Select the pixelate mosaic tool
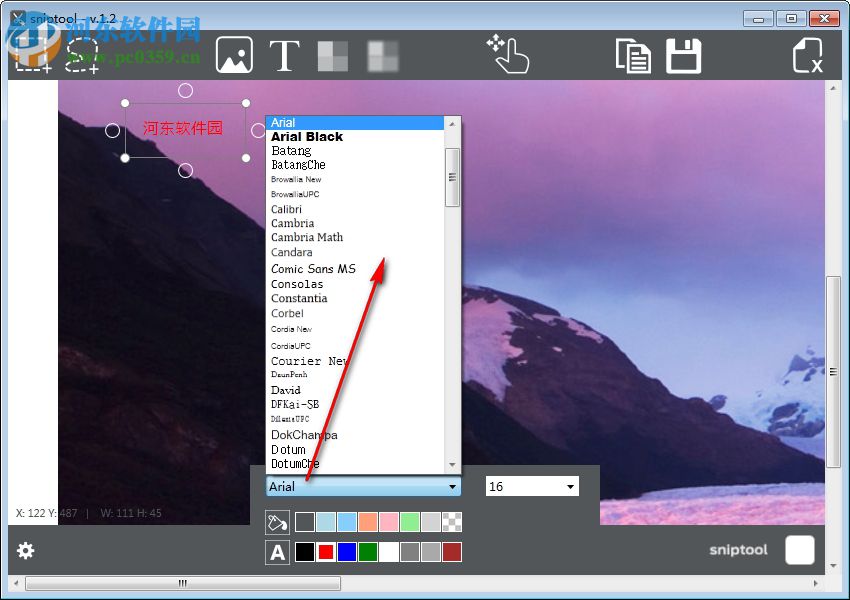This screenshot has width=850, height=600. (333, 57)
